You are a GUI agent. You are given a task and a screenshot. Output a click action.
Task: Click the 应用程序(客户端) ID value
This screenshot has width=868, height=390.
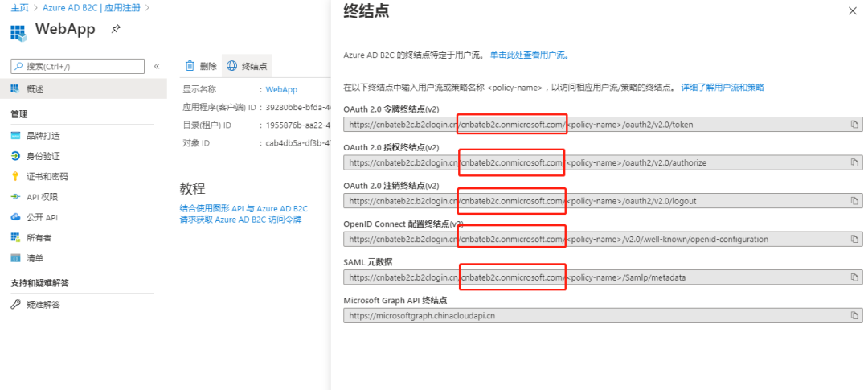click(298, 108)
